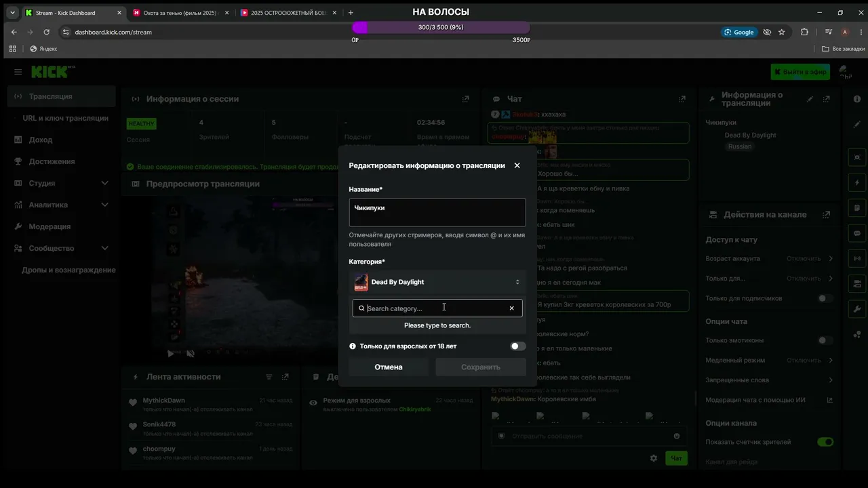This screenshot has height=488, width=868.
Task: Unmute the stream preview
Action: [x=191, y=353]
